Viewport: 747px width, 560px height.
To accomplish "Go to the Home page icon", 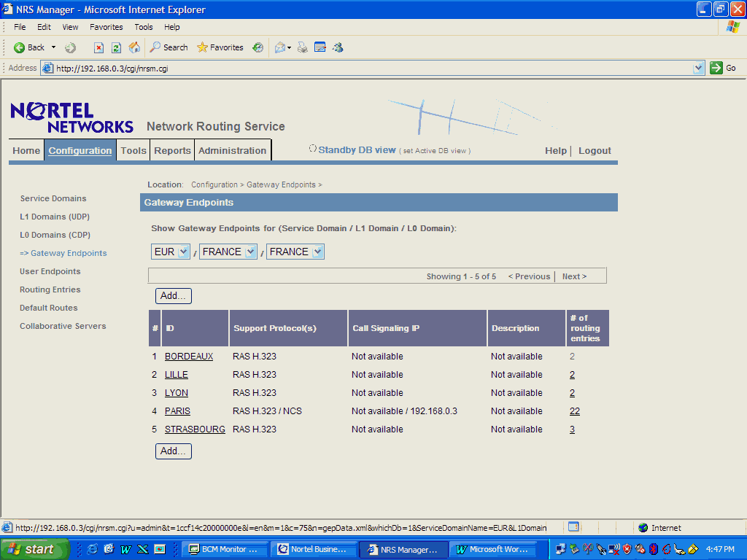I will [134, 47].
